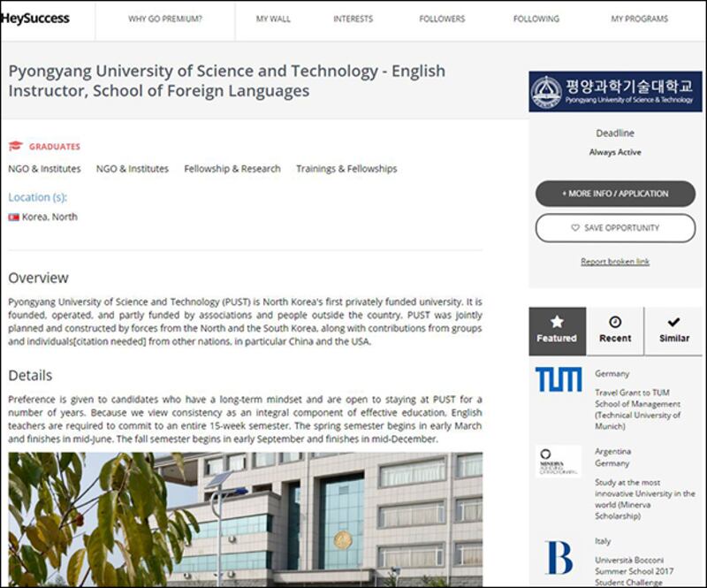Click the Pyongyang University logo banner
The image size is (707, 588).
point(615,91)
